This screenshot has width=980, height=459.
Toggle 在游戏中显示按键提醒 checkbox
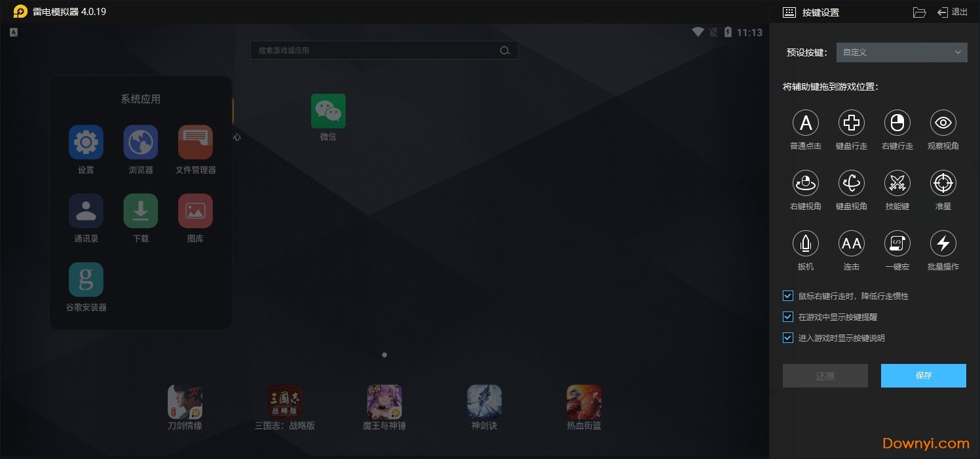[x=788, y=317]
